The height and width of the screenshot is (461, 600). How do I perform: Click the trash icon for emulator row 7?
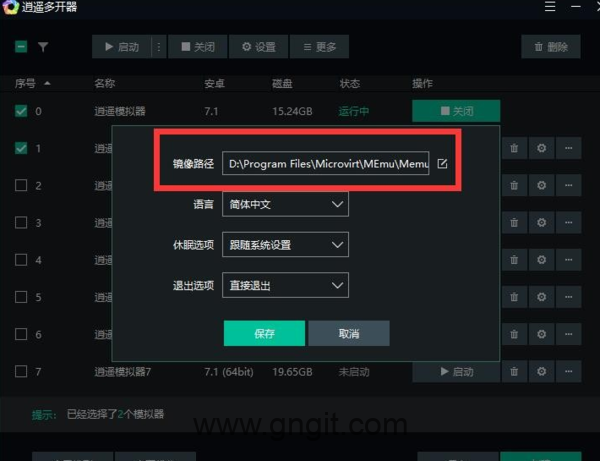[514, 371]
